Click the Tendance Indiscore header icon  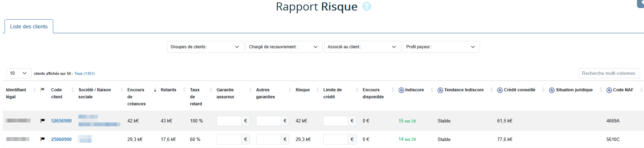pyautogui.click(x=440, y=90)
